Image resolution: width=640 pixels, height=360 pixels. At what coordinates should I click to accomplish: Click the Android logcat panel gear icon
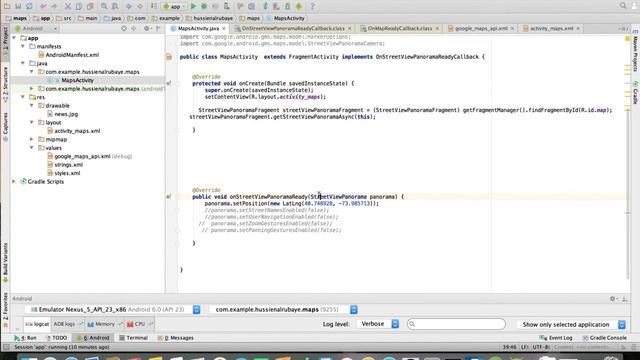coord(612,299)
